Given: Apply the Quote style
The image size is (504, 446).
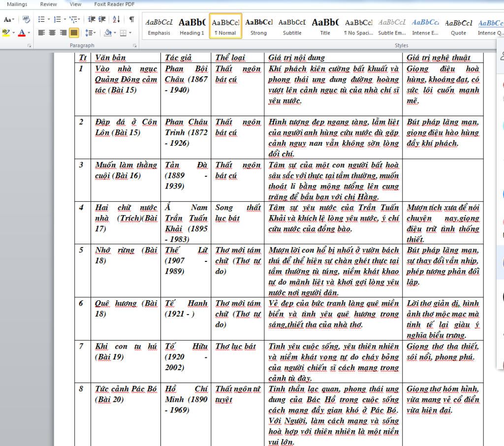Looking at the screenshot, I should tap(458, 27).
